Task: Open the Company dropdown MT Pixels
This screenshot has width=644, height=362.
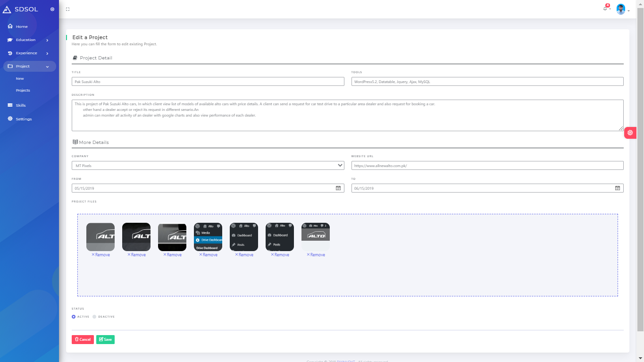Action: 208,166
